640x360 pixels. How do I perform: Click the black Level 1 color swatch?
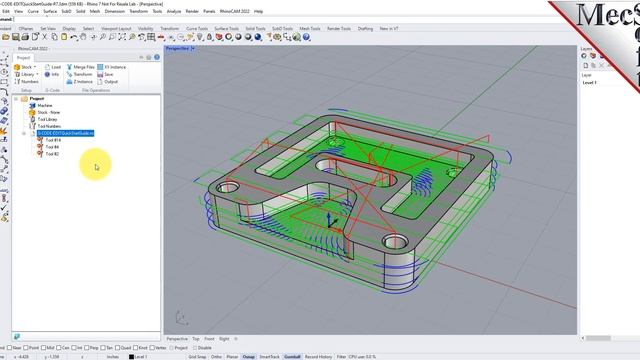point(131,357)
